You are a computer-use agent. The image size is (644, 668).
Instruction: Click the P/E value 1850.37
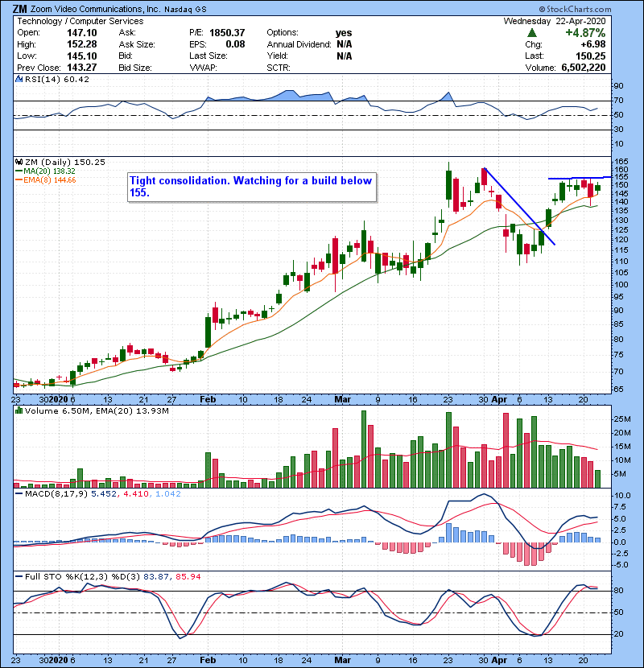(227, 33)
